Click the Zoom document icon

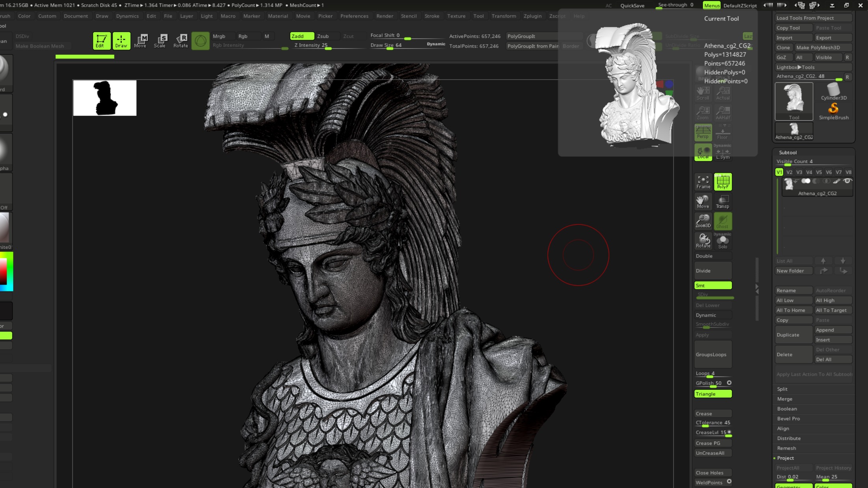[703, 113]
